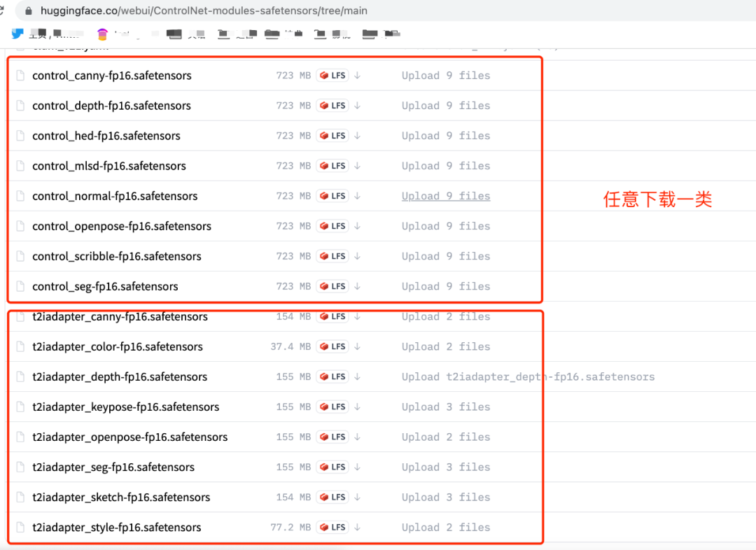Download t2iadapter_canny-fp16.safetensors via arrow icon

click(x=357, y=317)
